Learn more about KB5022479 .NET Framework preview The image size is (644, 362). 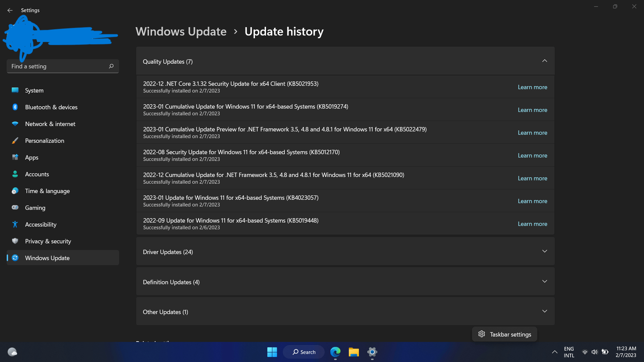(532, 133)
